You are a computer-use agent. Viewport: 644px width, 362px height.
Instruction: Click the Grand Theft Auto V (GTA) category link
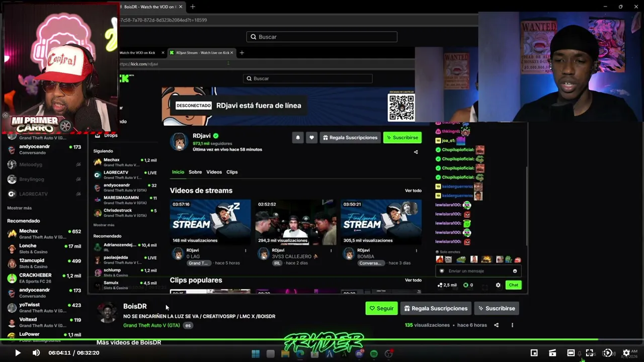[151, 325]
